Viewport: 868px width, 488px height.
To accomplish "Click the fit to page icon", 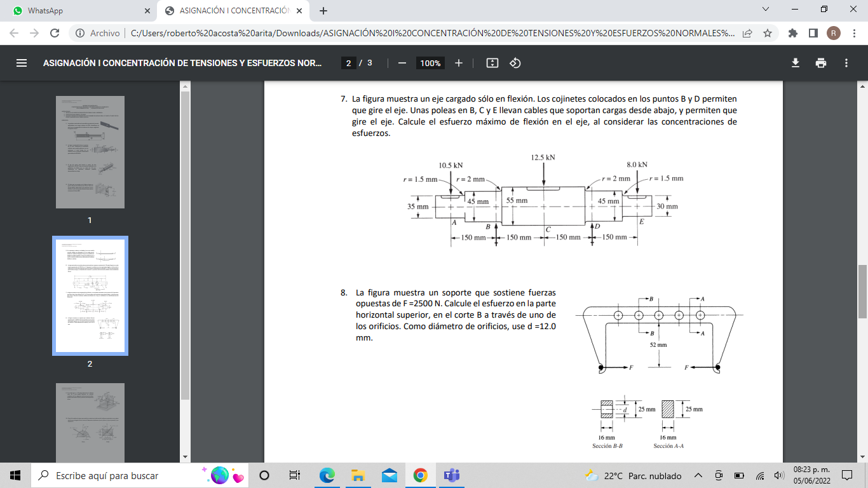I will 492,63.
